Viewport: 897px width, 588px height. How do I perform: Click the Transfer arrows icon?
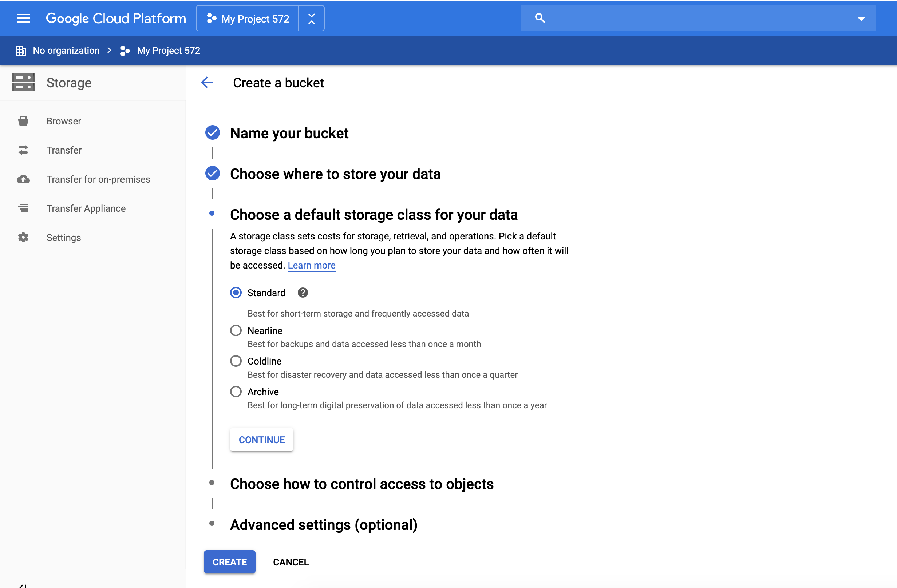23,150
